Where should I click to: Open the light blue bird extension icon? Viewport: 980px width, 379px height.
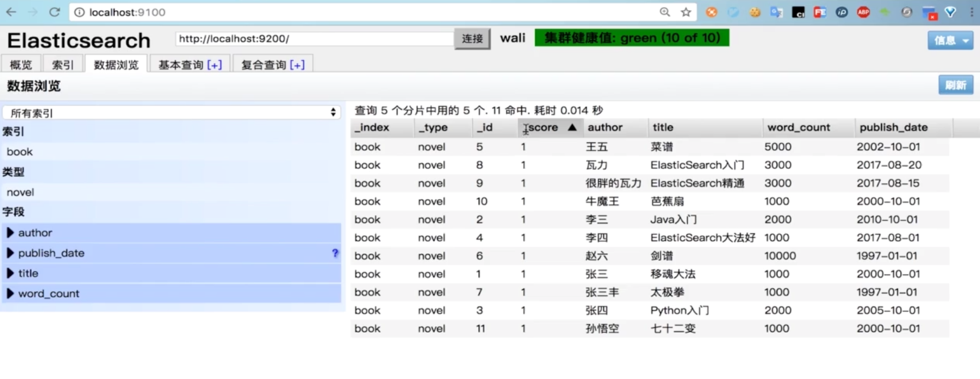click(733, 12)
